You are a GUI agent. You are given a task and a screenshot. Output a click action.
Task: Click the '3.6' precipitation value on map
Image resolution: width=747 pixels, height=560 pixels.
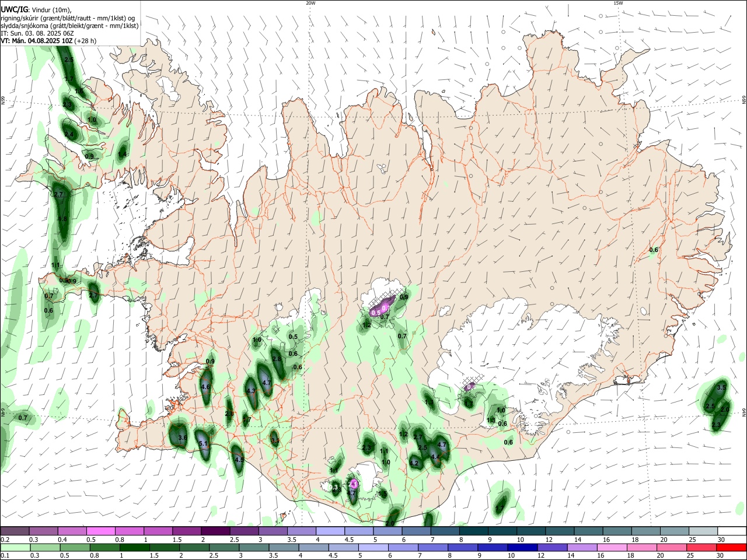click(x=182, y=437)
